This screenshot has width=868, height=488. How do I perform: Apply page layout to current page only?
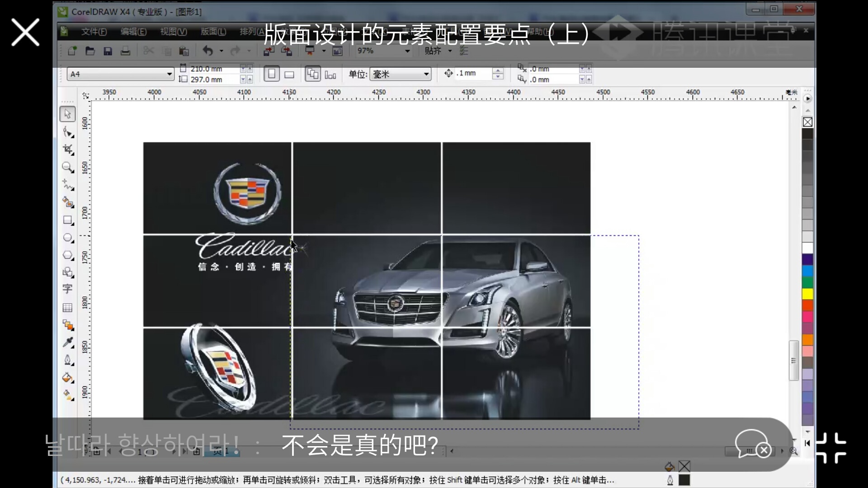pyautogui.click(x=330, y=75)
